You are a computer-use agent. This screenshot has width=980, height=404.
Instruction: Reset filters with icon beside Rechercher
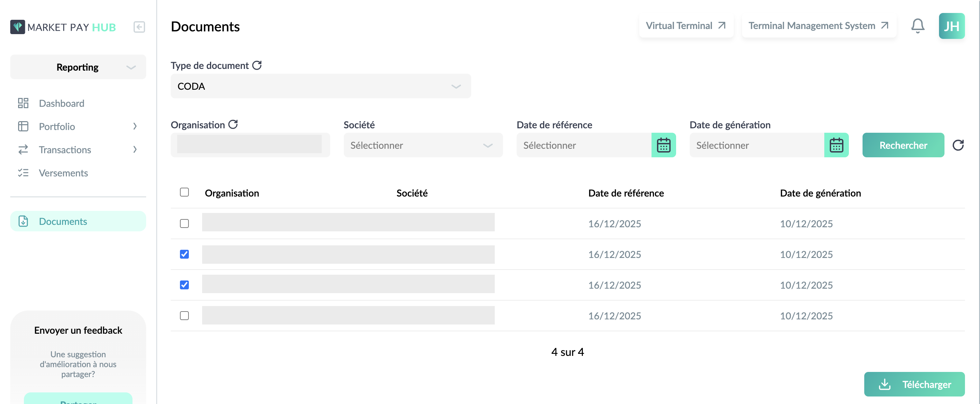958,145
